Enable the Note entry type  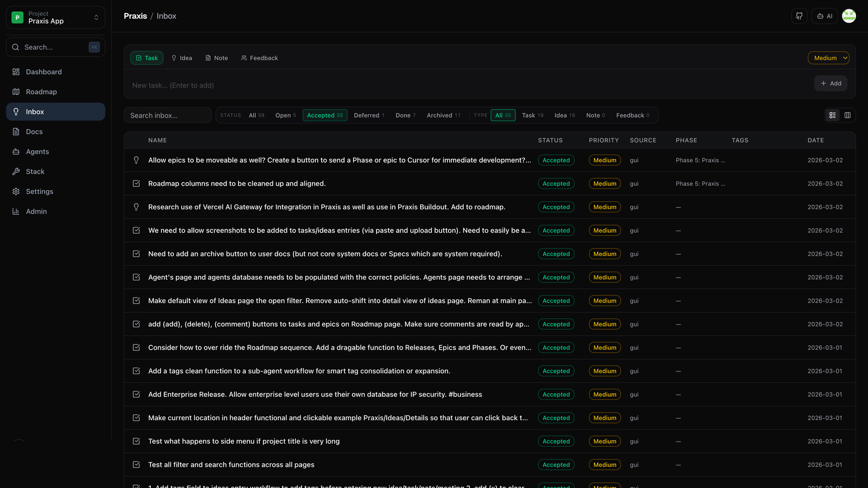click(216, 57)
